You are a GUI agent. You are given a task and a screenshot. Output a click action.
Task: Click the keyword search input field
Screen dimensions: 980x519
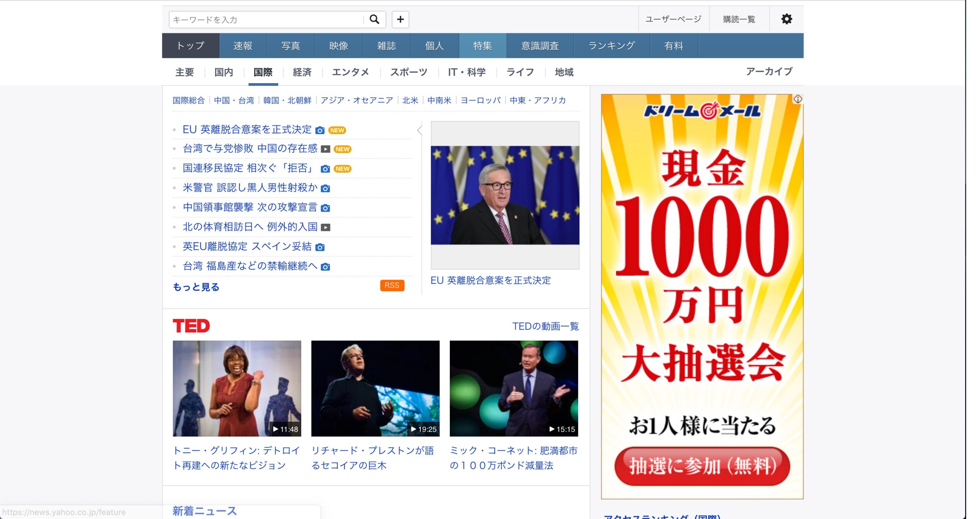tap(266, 20)
